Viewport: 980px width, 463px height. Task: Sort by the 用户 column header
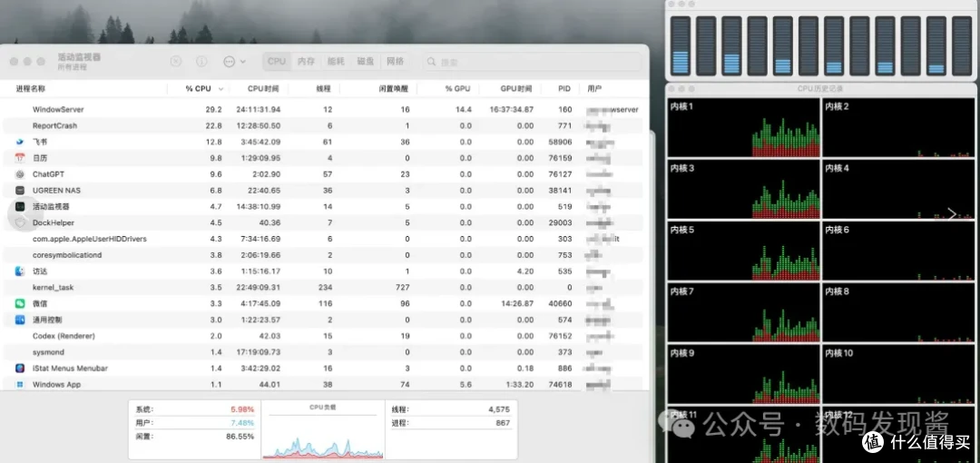(594, 89)
